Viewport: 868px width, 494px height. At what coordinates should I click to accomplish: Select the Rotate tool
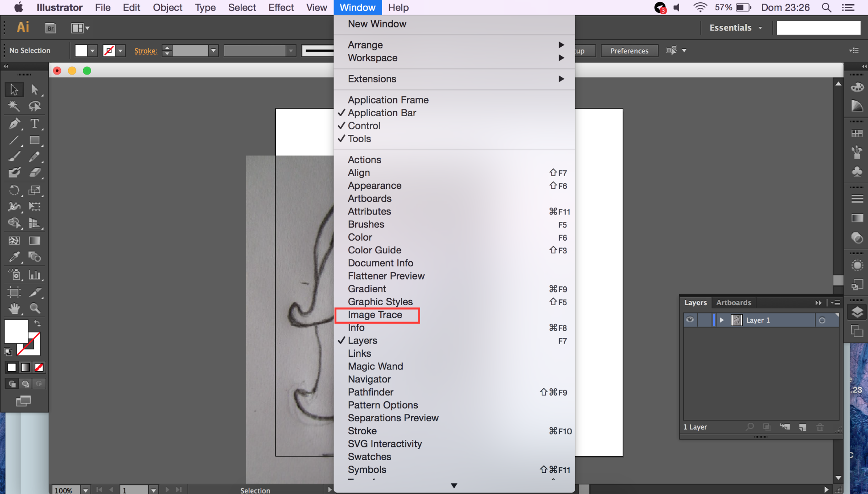coord(14,190)
